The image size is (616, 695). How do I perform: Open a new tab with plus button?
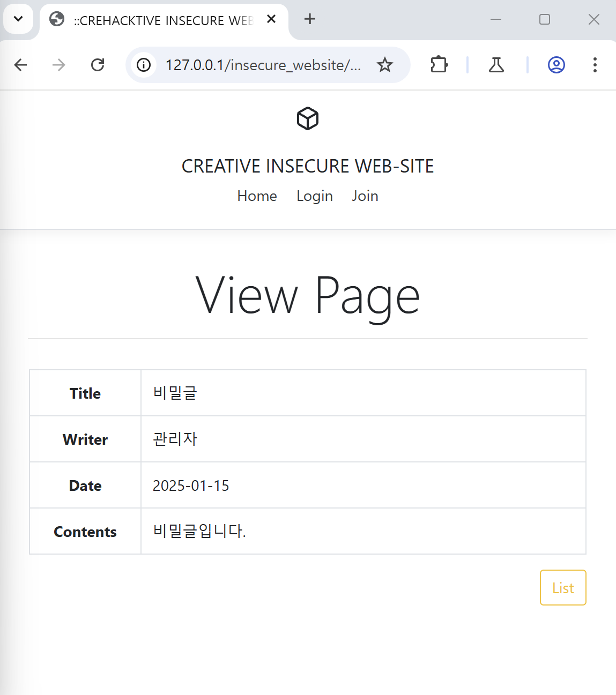coord(310,19)
